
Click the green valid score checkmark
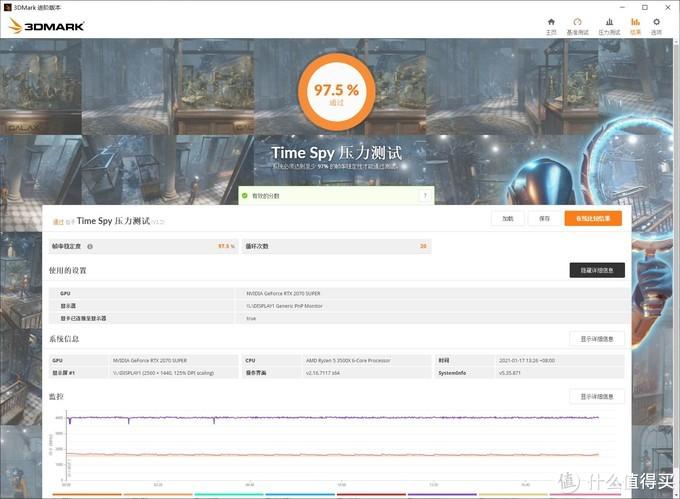(x=244, y=196)
